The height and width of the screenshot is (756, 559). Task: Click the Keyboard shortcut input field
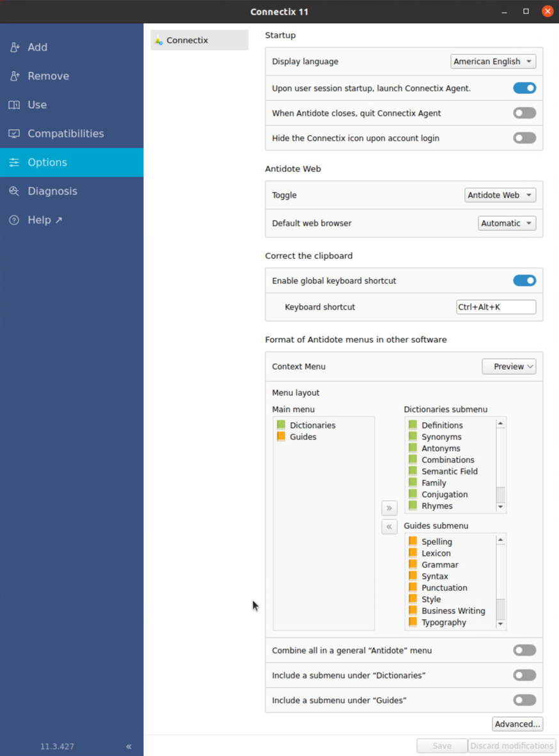coord(496,307)
